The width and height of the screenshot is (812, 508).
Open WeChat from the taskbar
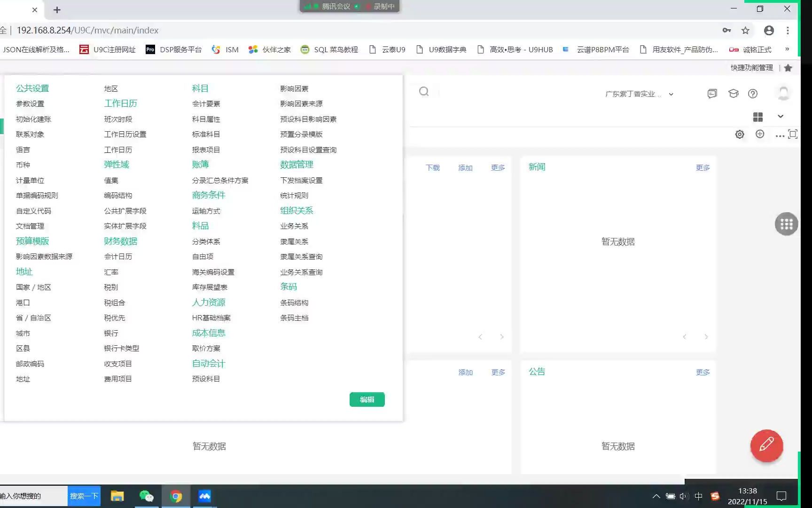pyautogui.click(x=146, y=496)
